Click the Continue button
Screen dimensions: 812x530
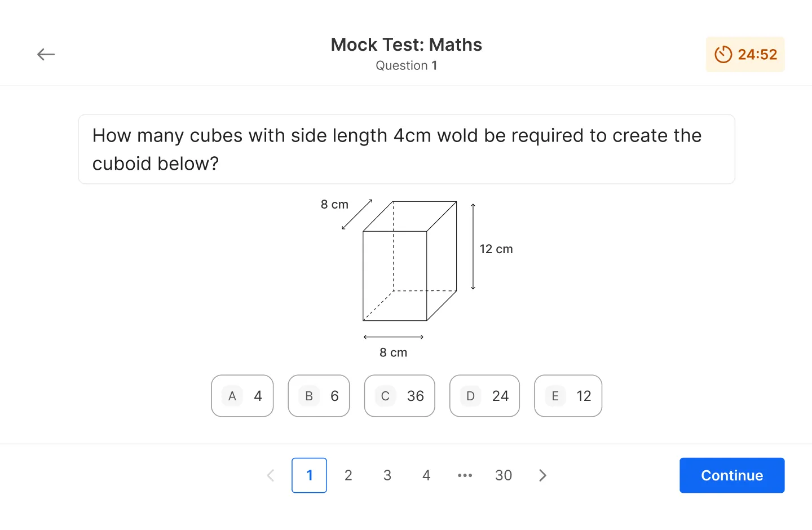(x=732, y=475)
